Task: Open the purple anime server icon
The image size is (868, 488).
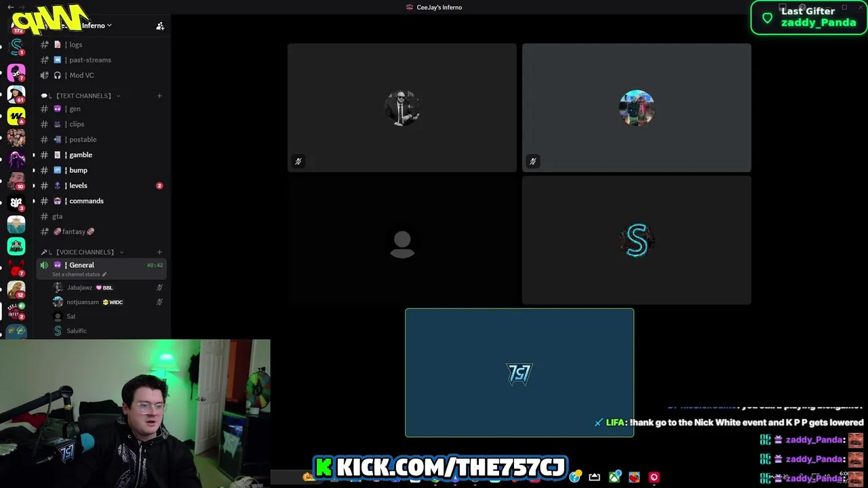Action: click(16, 159)
